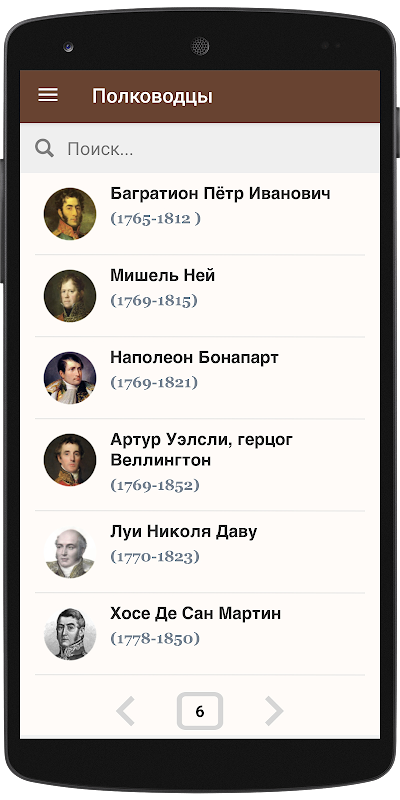The width and height of the screenshot is (400, 800).
Task: Tap the dates (1769-1821)
Action: pyautogui.click(x=154, y=382)
